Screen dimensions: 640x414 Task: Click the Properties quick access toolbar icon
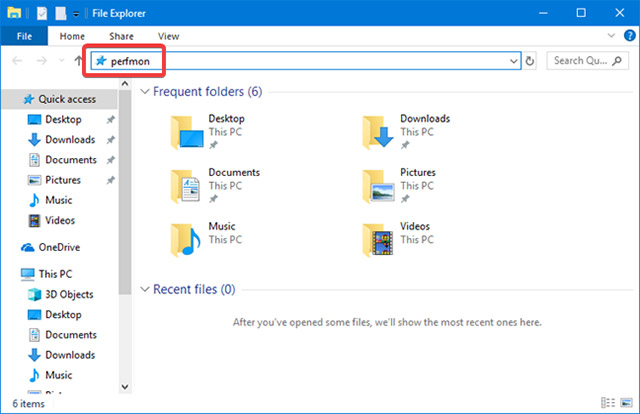(42, 13)
